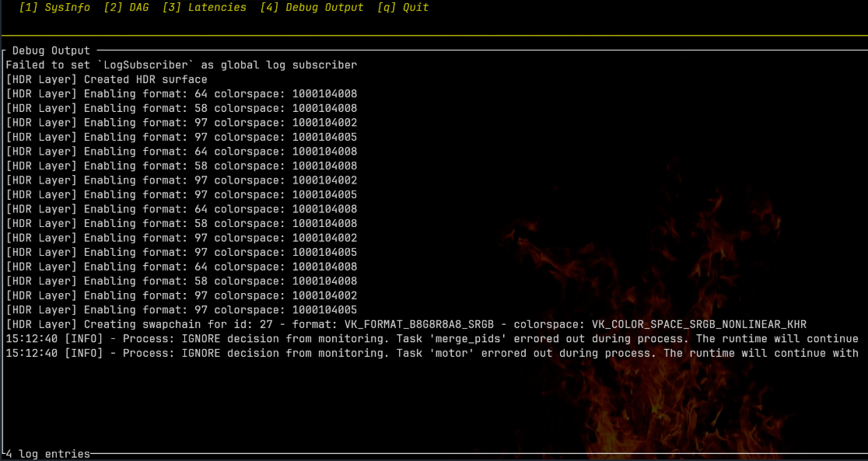Select the 'Created HDR surface' log line

[x=107, y=80]
